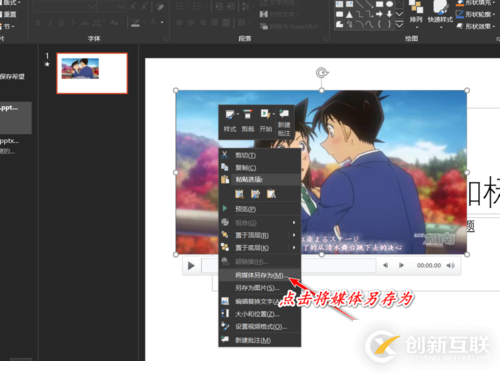Open 设置视频格式 from the context menu
The width and height of the screenshot is (500, 375).
pos(260,327)
